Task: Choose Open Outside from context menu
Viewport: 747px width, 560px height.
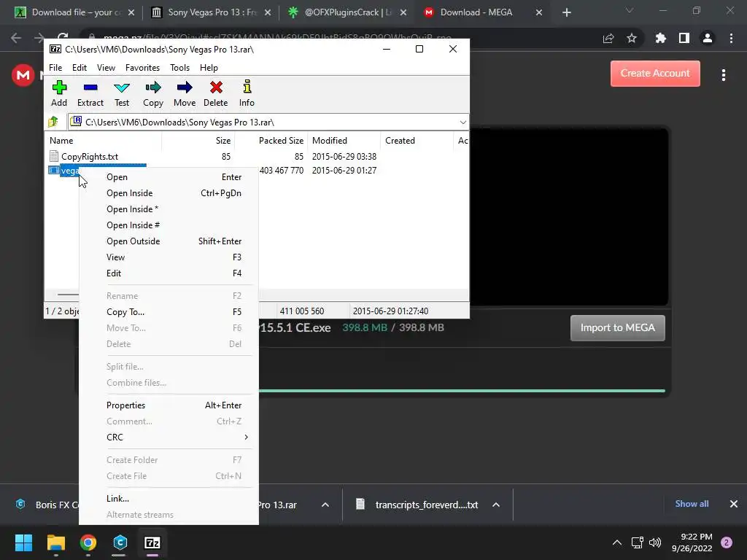Action: tap(169, 241)
